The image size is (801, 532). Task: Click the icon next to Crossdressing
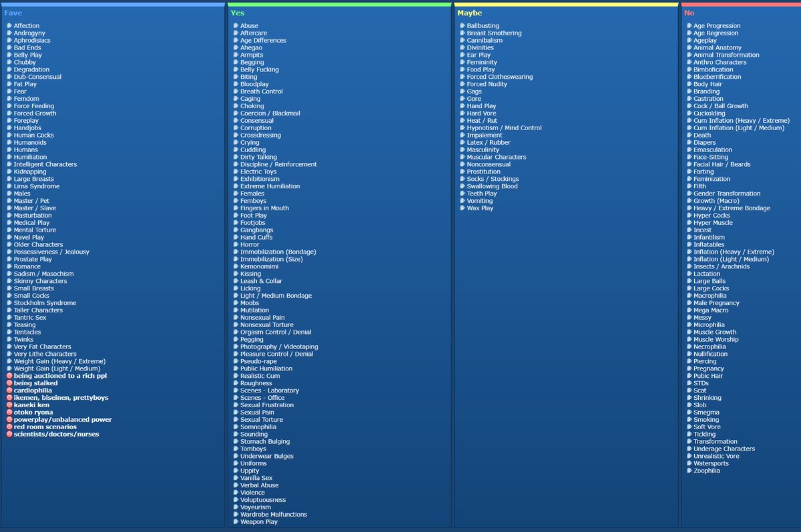(x=236, y=136)
